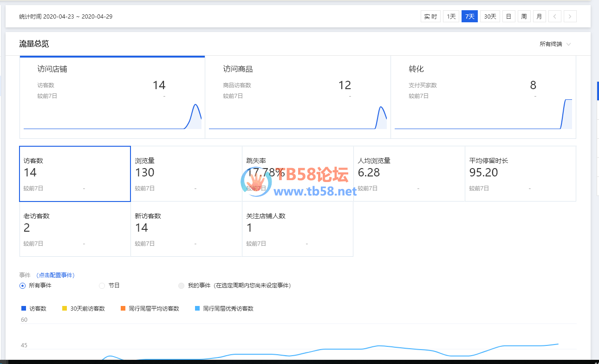Toggle the 30天前访客数 legend swatch
This screenshot has height=364, width=599.
point(65,308)
